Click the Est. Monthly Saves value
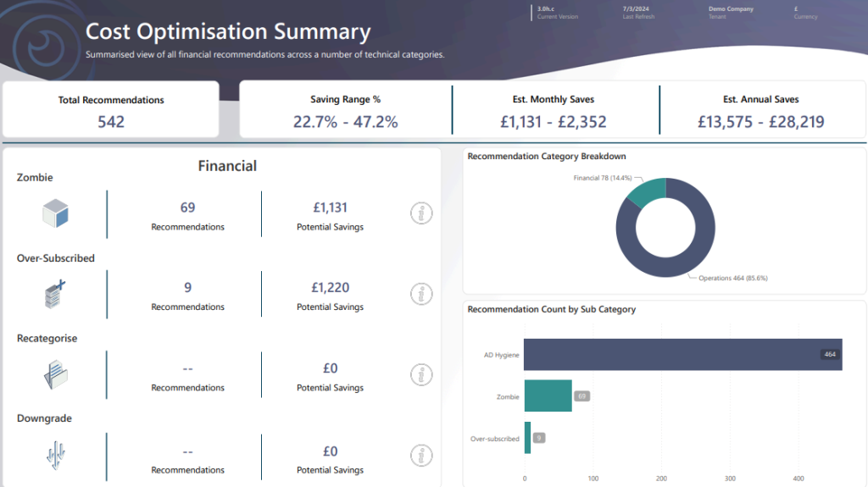Image resolution: width=868 pixels, height=487 pixels. pyautogui.click(x=554, y=122)
